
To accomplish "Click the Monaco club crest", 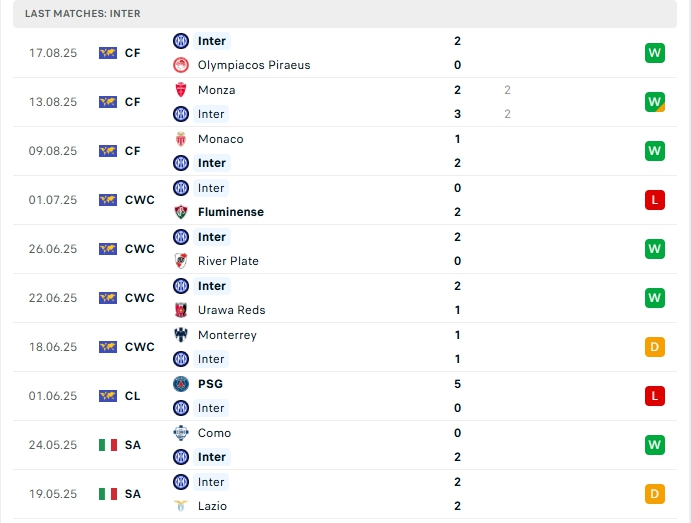I will pyautogui.click(x=181, y=139).
